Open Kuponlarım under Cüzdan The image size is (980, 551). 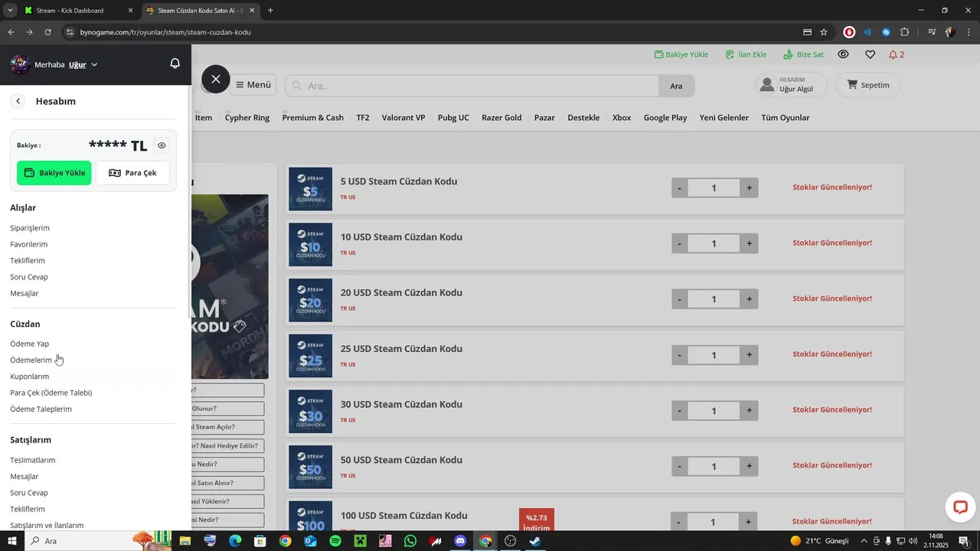tap(30, 377)
